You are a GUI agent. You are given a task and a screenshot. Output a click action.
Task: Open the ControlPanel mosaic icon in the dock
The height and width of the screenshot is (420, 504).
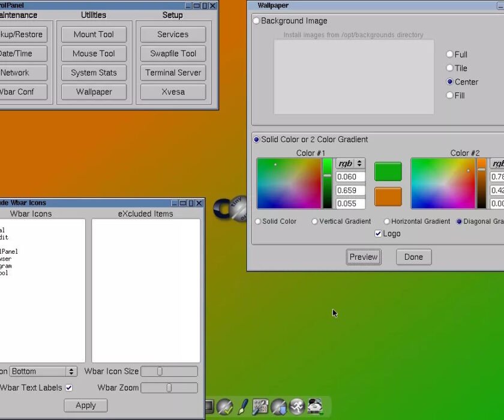(x=260, y=406)
